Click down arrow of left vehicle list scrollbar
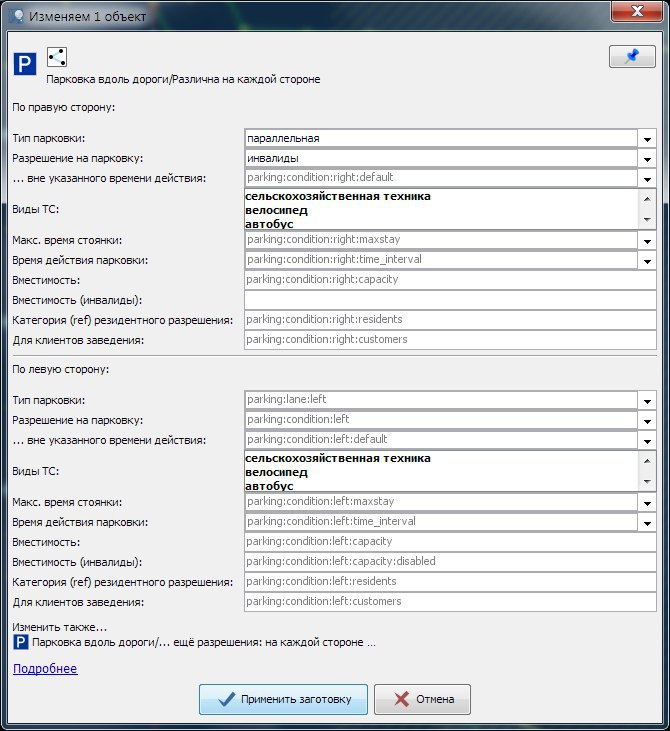 click(647, 481)
